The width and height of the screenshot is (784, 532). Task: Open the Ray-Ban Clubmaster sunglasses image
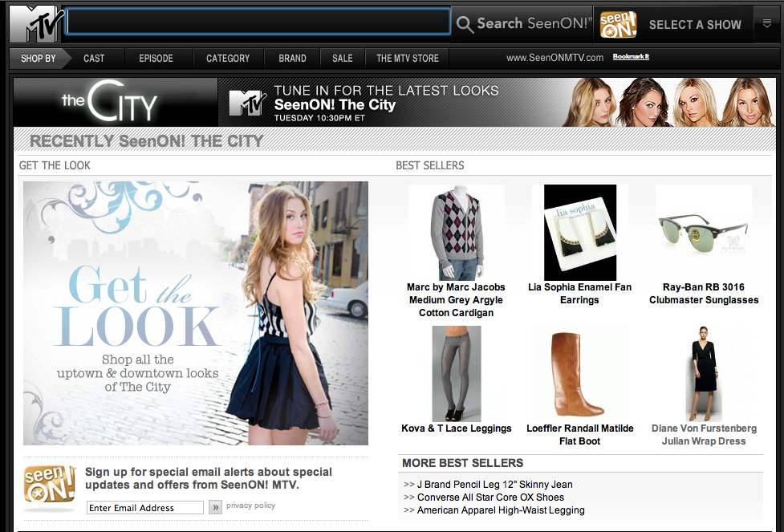tap(704, 233)
